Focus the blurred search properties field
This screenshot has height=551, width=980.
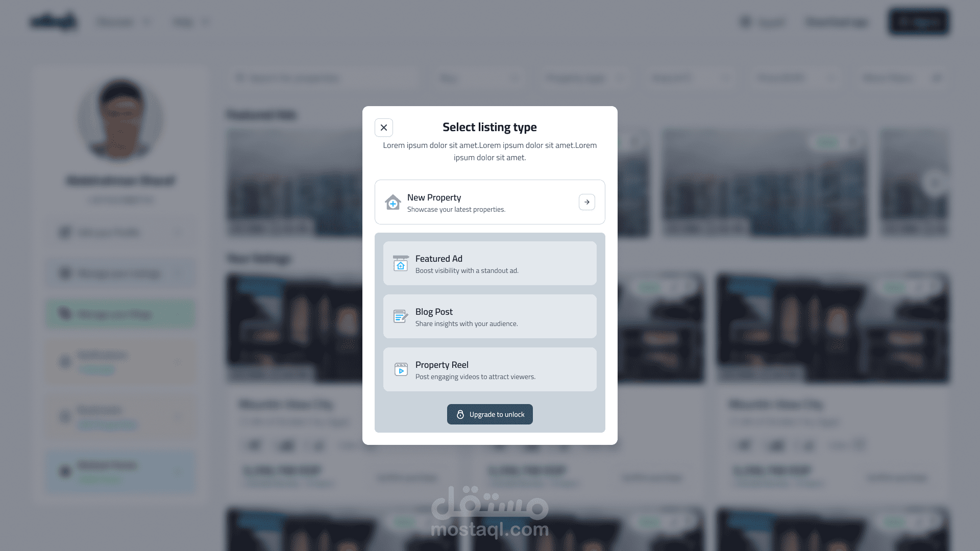[323, 78]
